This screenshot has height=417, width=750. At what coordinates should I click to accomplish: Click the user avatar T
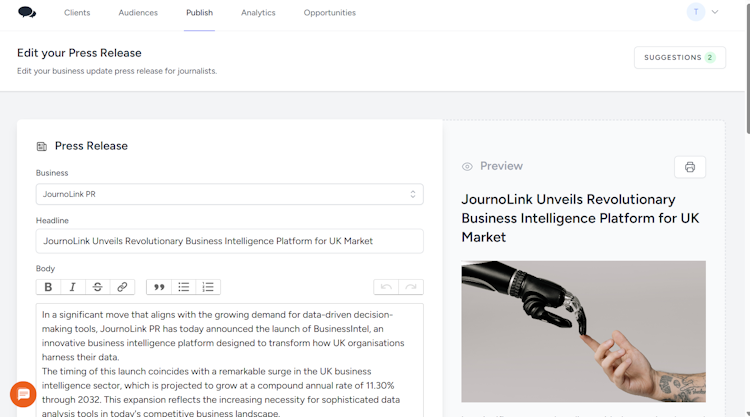pyautogui.click(x=696, y=12)
